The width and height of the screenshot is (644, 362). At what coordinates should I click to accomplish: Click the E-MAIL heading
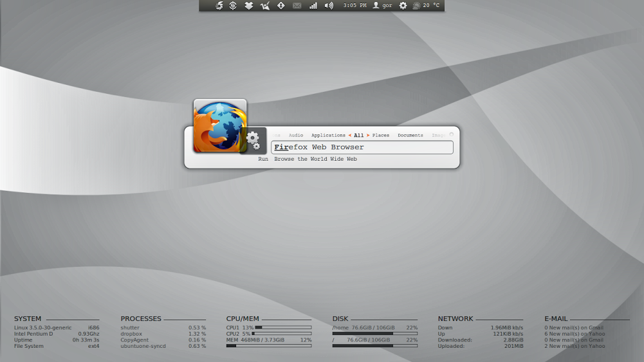(x=556, y=318)
